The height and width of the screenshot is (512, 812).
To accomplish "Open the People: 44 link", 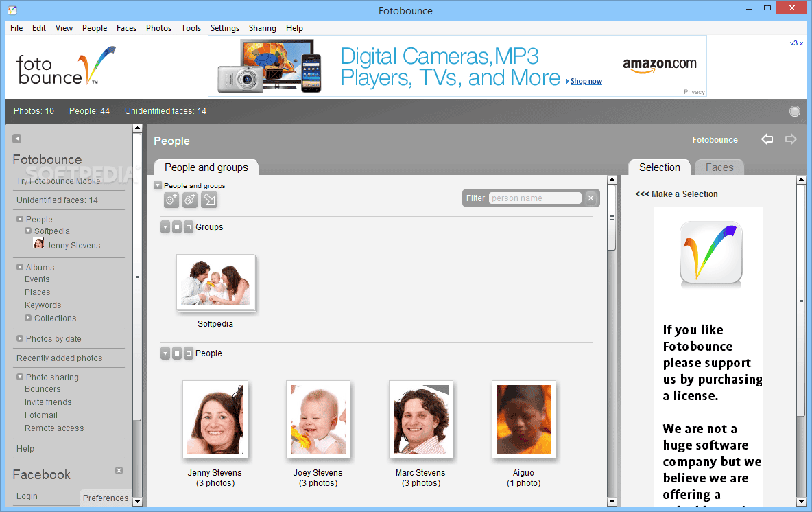I will coord(90,111).
